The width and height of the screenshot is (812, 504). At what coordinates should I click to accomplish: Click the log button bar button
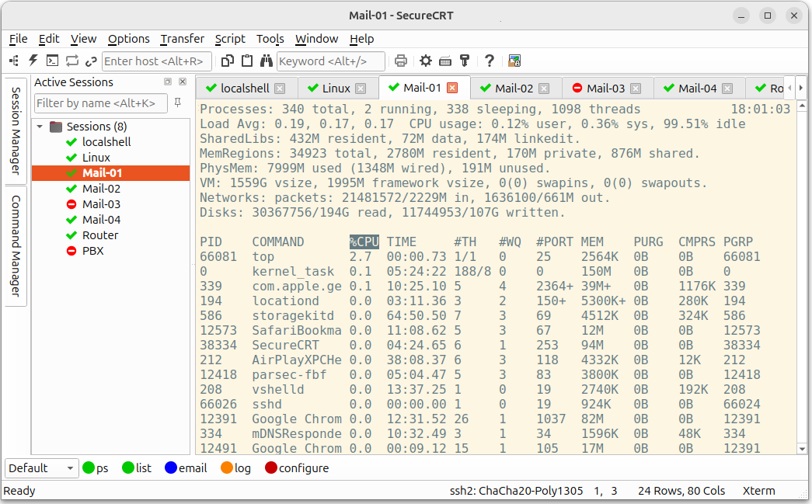(x=235, y=468)
